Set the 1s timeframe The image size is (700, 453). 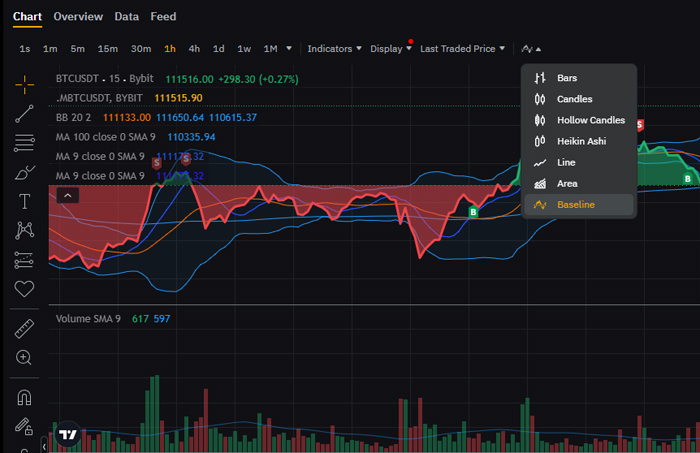pos(25,49)
